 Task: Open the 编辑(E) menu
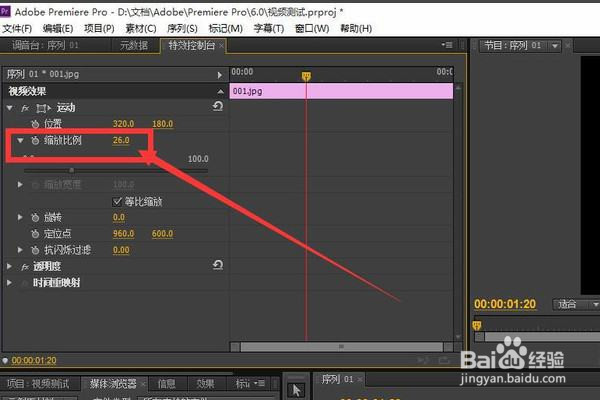(58, 28)
